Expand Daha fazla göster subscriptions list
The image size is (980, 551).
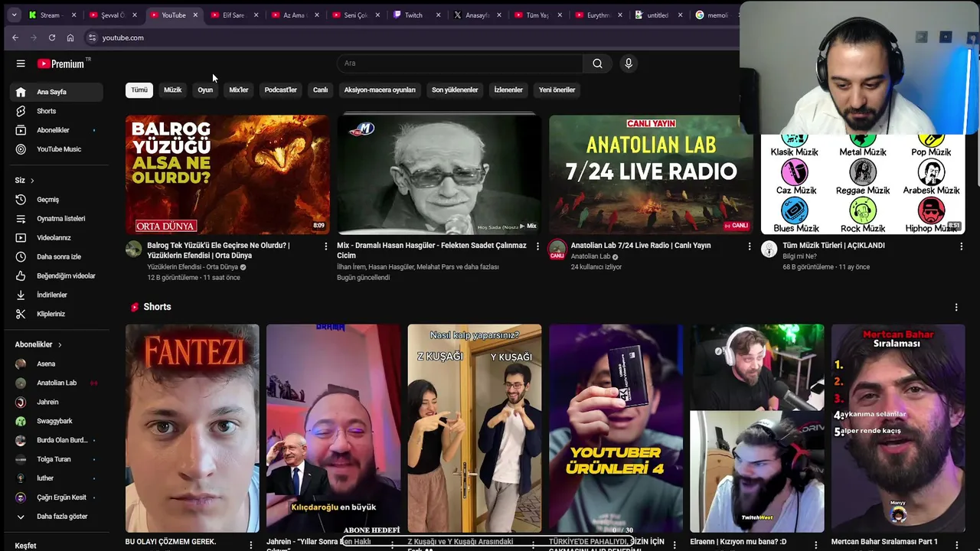(57, 517)
